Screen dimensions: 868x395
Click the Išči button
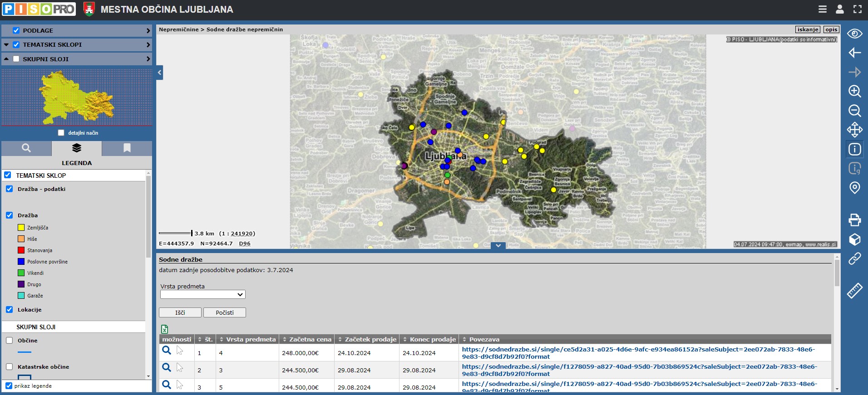coord(180,312)
